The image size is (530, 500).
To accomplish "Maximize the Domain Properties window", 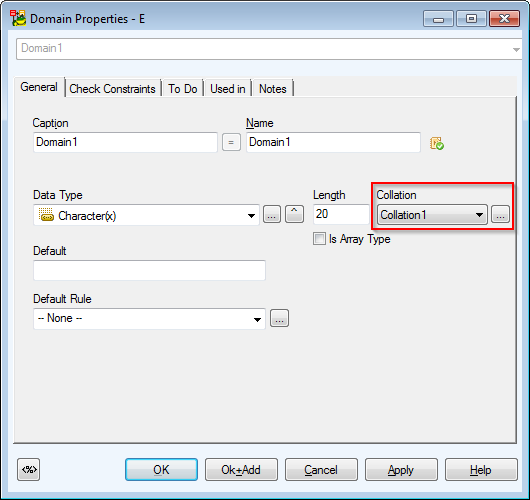I will [471, 19].
